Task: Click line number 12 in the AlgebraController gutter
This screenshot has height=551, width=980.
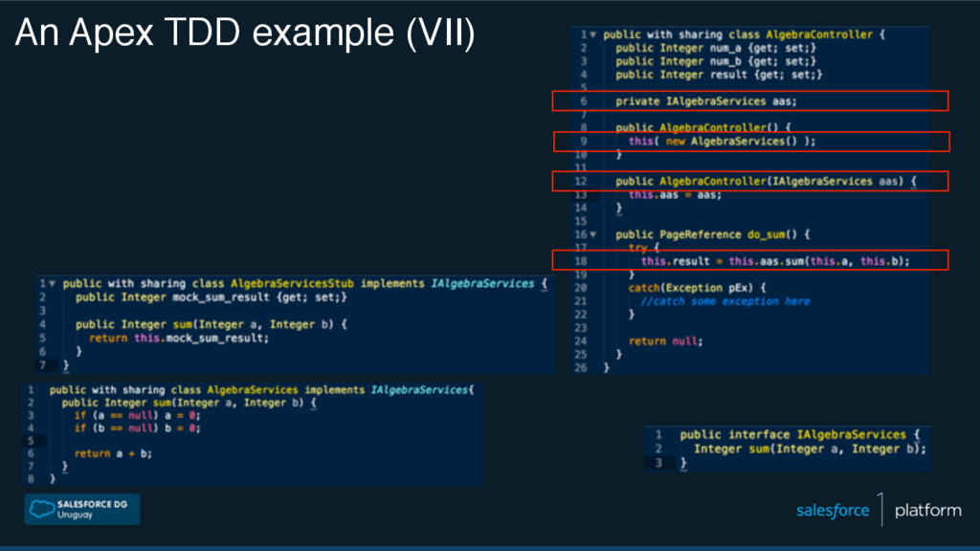Action: (x=581, y=181)
